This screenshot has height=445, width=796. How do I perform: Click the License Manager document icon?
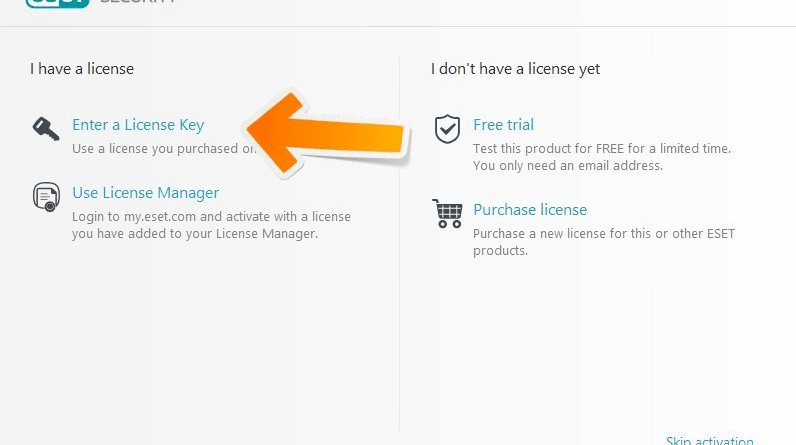pyautogui.click(x=46, y=196)
